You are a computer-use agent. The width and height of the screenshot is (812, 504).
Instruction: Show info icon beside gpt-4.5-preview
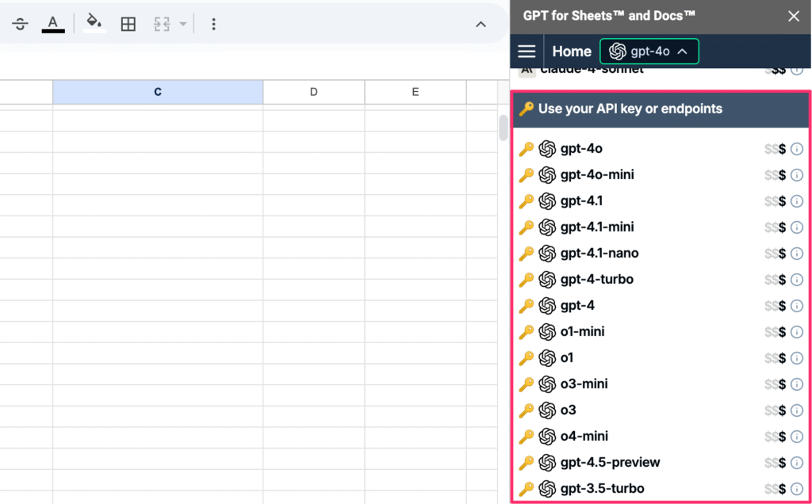[x=797, y=462]
